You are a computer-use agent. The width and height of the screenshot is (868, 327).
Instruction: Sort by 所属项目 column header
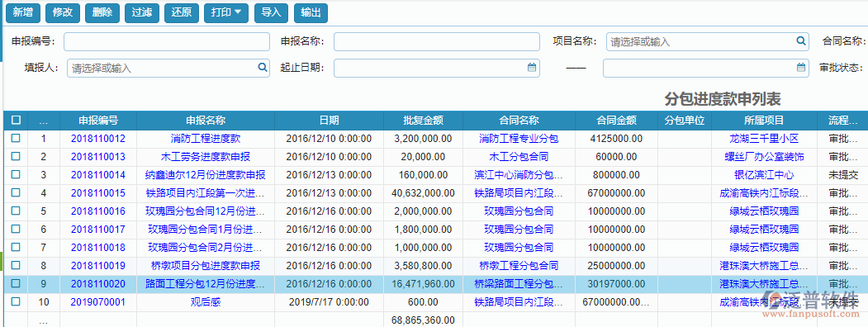pyautogui.click(x=764, y=120)
